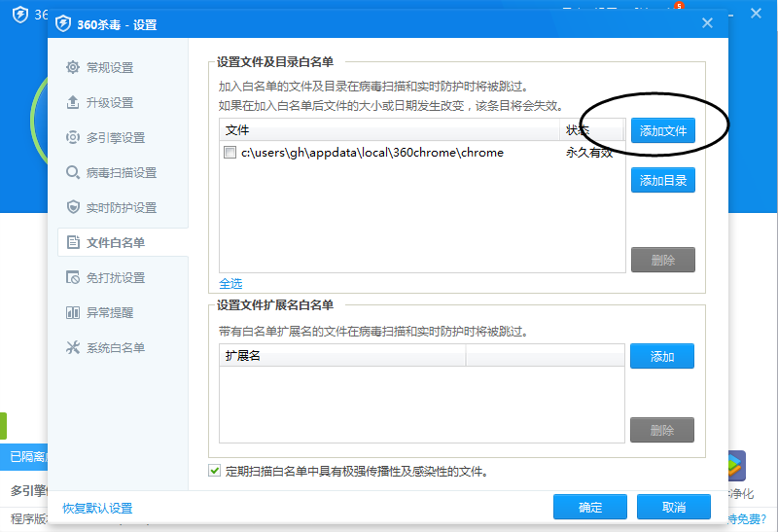Click the 实时防护设置 shield icon
The image size is (778, 532).
coord(73,207)
